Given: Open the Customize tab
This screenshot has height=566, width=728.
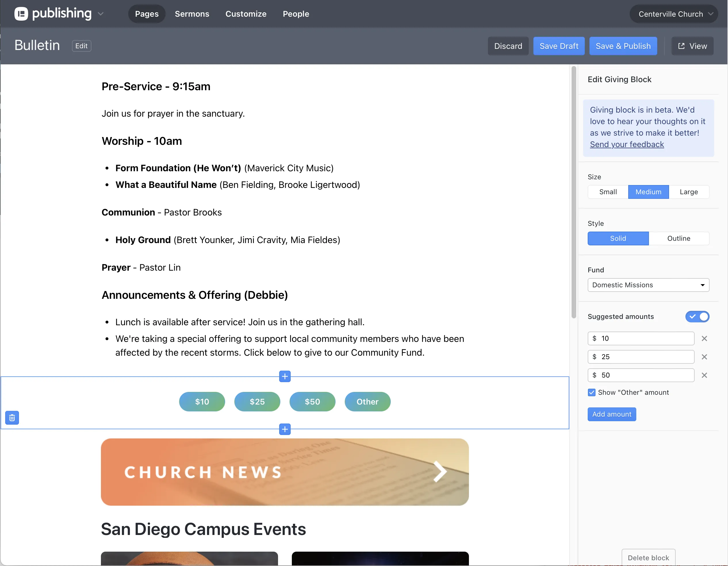Looking at the screenshot, I should coord(246,14).
